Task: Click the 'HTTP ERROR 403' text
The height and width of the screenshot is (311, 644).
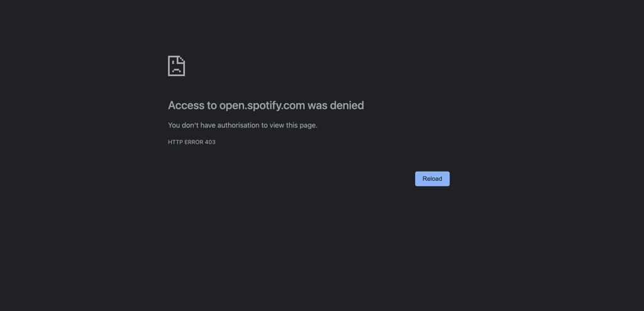Action: (192, 142)
